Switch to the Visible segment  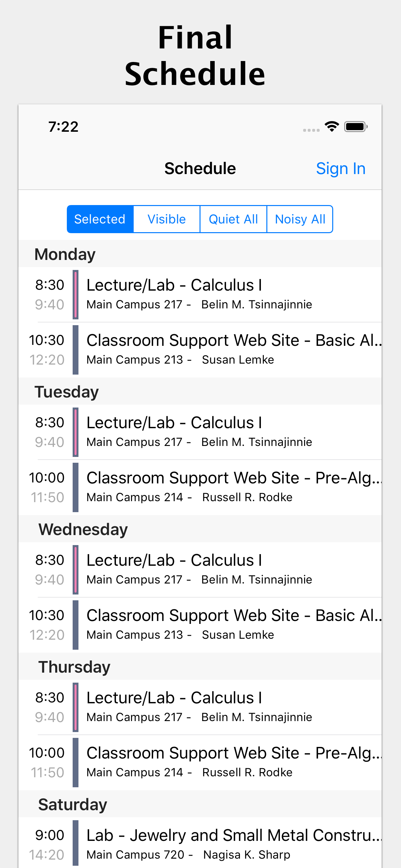167,219
